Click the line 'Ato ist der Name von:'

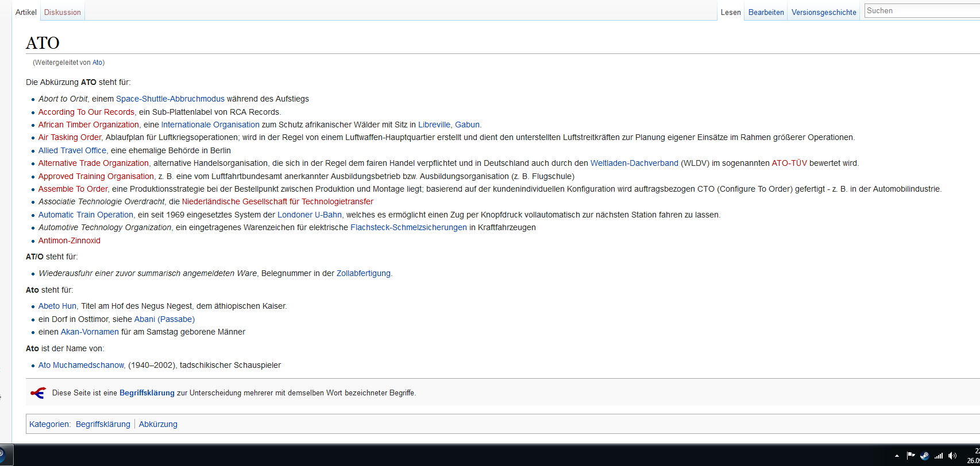point(65,348)
